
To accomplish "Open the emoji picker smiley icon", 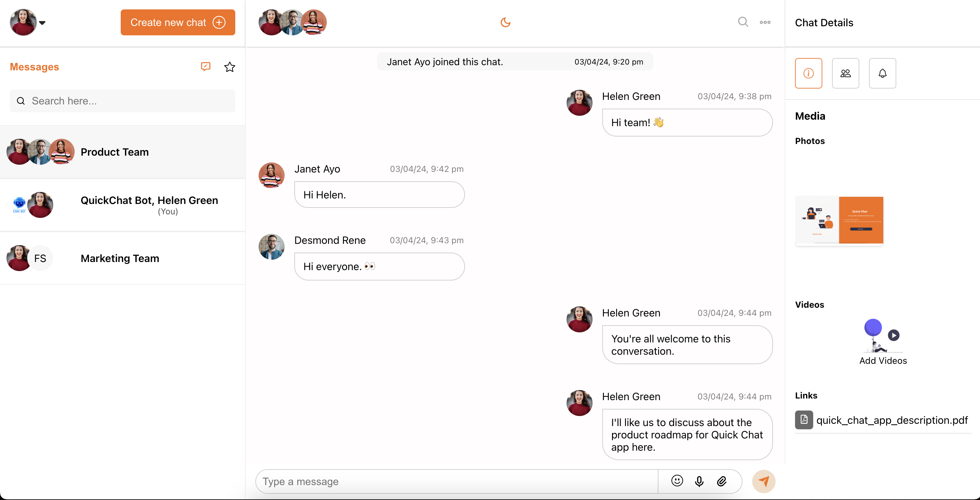I will [677, 481].
